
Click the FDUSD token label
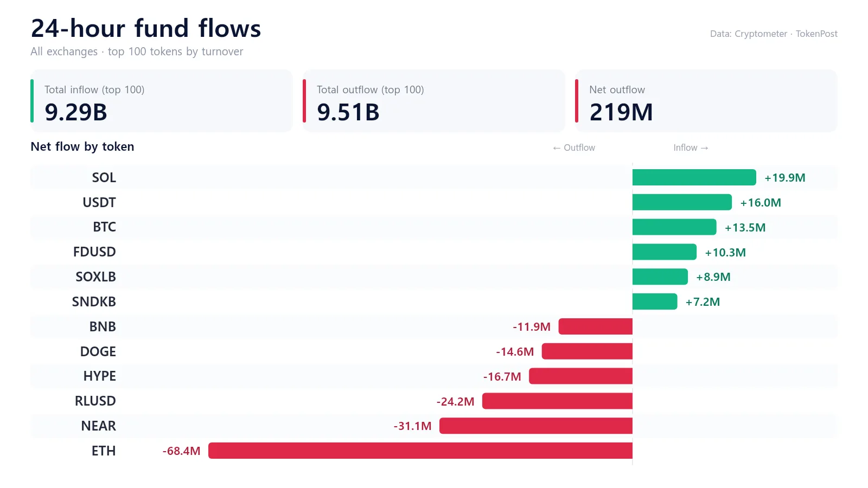pyautogui.click(x=95, y=252)
